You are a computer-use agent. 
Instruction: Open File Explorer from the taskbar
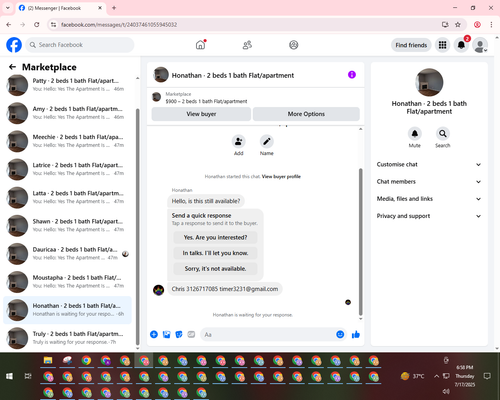click(x=48, y=360)
